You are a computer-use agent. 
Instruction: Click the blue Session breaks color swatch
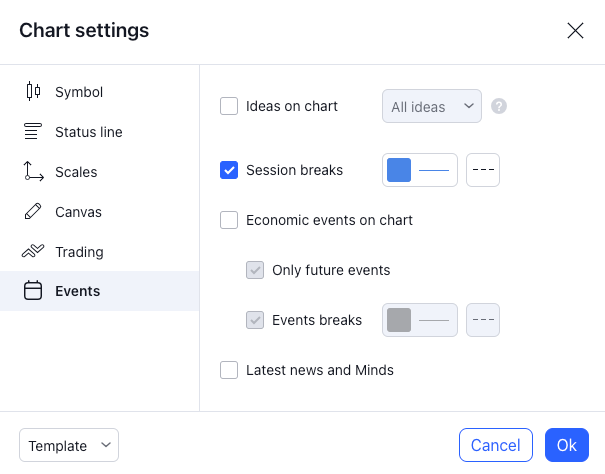tap(399, 170)
